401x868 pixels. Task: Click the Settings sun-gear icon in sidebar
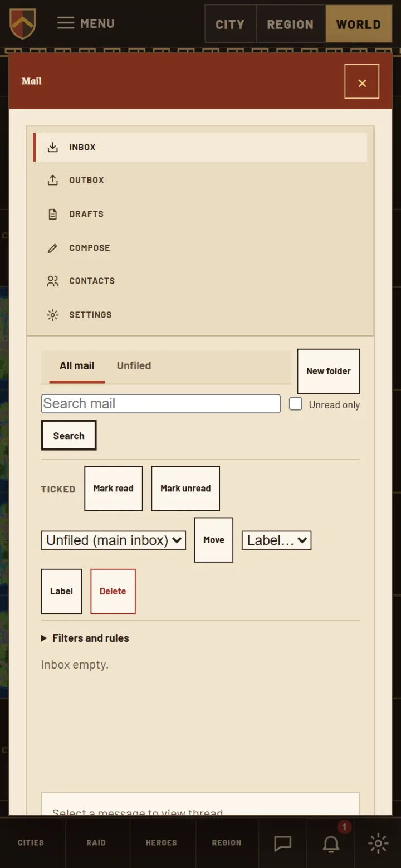tap(52, 315)
